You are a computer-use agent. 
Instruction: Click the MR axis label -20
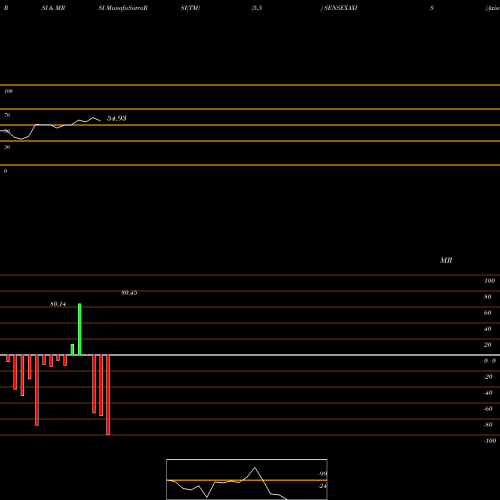tap(488, 377)
